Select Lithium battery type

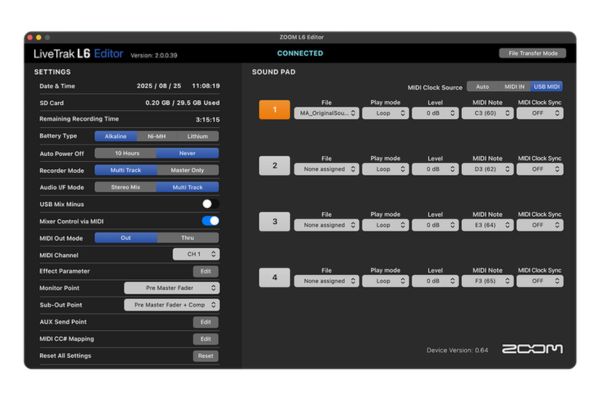click(x=197, y=136)
